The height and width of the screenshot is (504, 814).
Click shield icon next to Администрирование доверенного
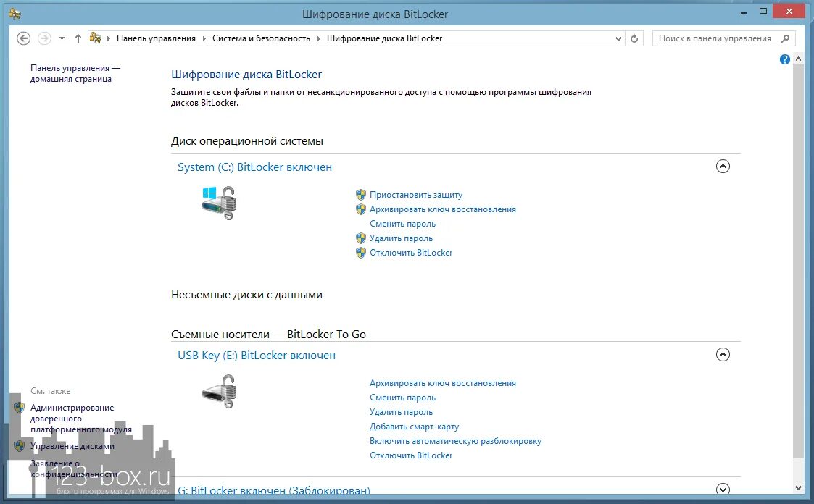click(x=20, y=408)
